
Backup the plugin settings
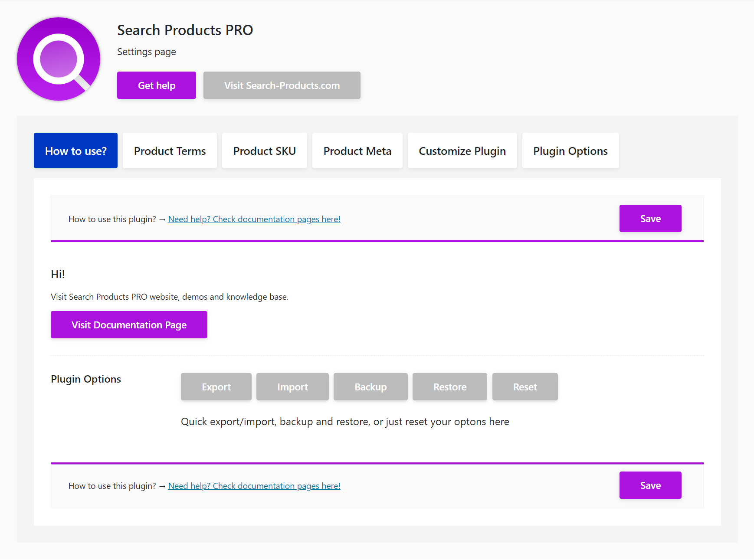coord(370,386)
